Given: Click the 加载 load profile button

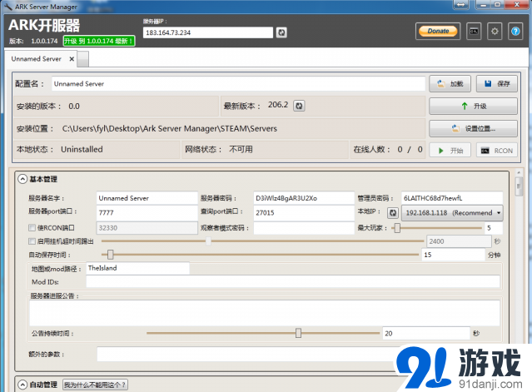Looking at the screenshot, I should 450,84.
